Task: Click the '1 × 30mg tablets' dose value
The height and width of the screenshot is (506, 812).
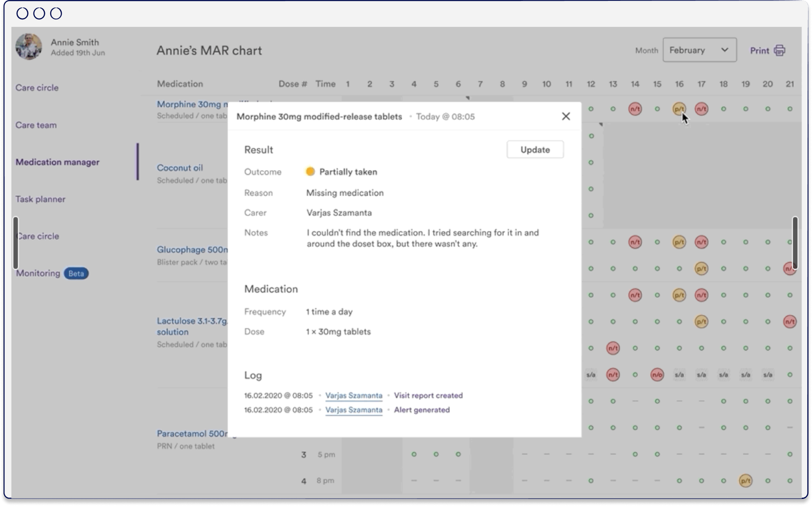Action: [338, 331]
